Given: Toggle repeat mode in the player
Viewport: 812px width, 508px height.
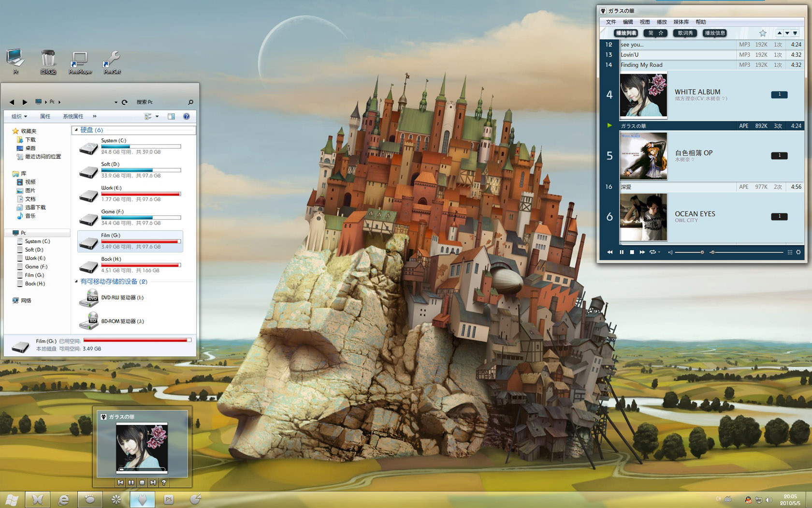Looking at the screenshot, I should 652,252.
